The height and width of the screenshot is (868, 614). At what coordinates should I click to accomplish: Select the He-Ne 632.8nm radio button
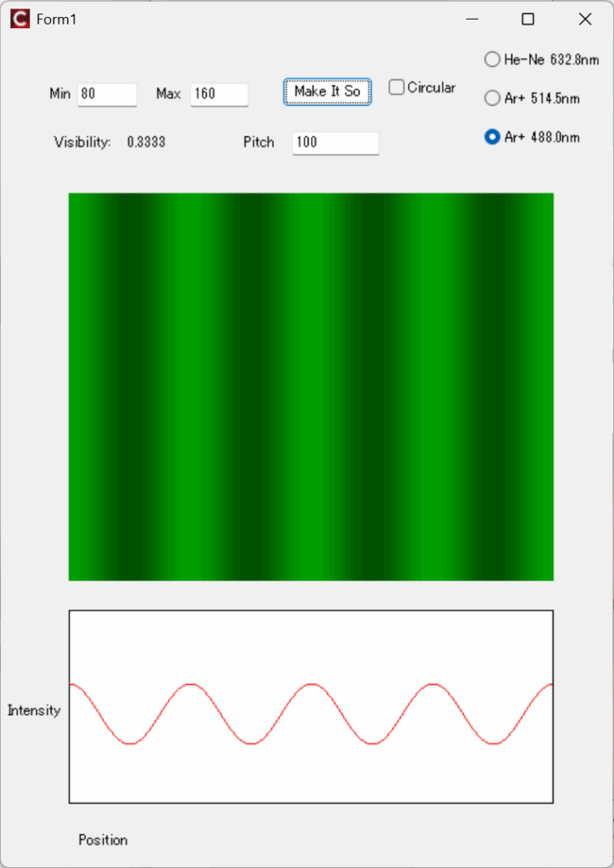click(492, 59)
